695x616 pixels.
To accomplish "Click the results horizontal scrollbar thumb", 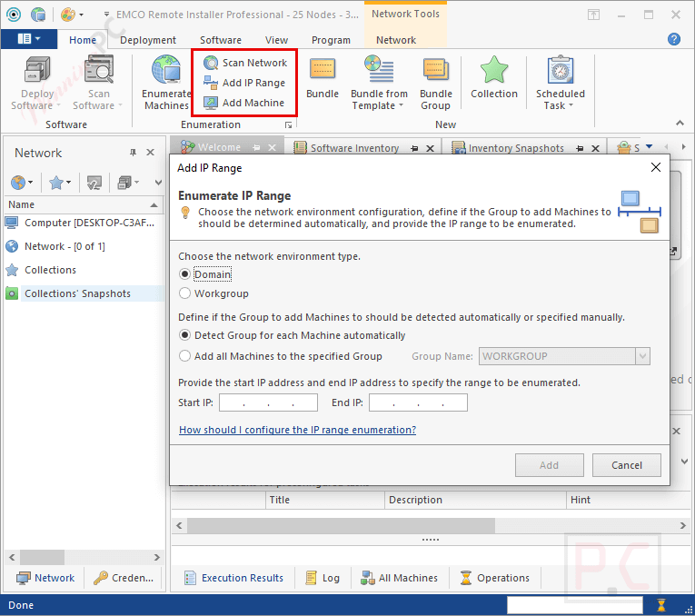I will coord(341,525).
